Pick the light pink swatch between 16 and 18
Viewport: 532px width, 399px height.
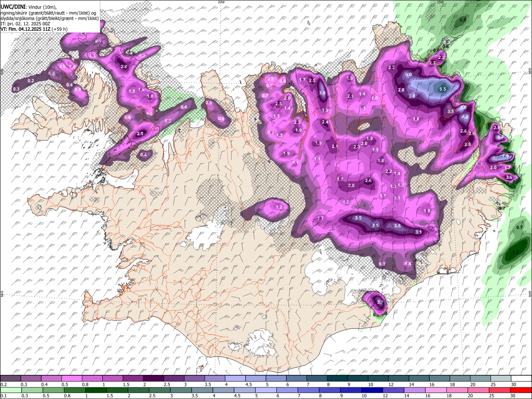tap(436, 390)
